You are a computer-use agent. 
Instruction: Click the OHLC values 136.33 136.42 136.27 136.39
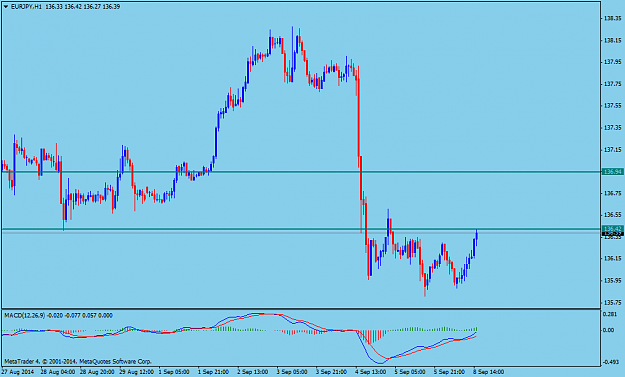coord(83,7)
